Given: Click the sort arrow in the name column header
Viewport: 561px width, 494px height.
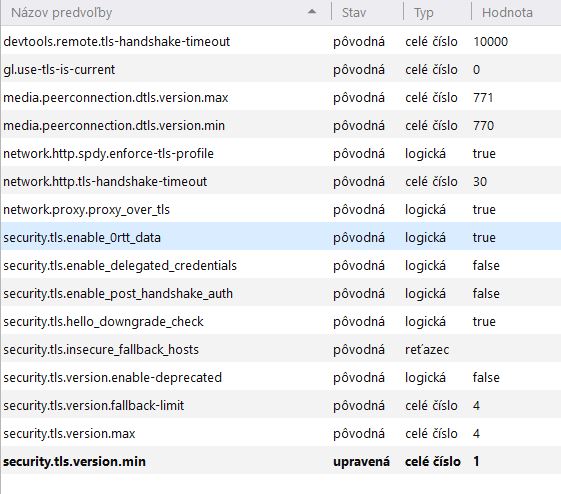Looking at the screenshot, I should coord(312,12).
